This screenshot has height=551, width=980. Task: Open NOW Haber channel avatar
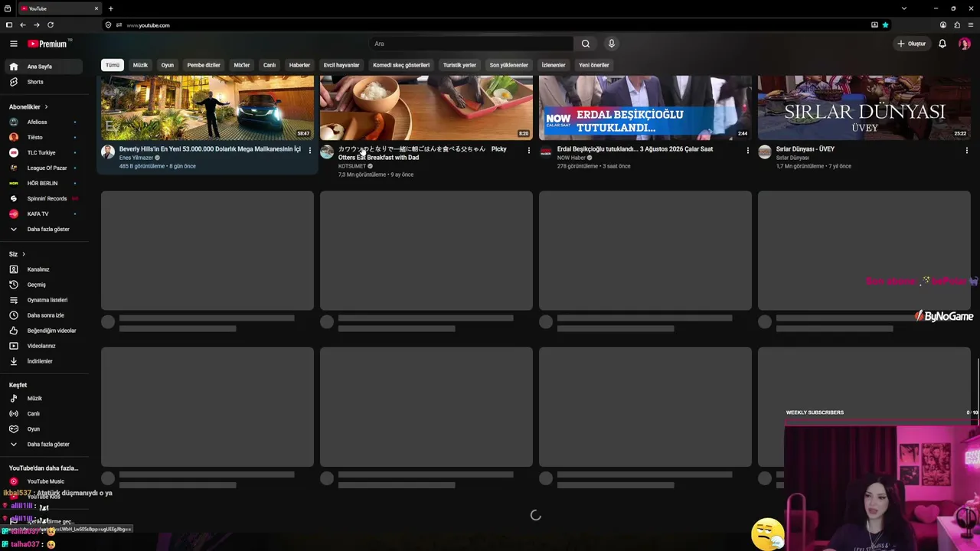[x=546, y=152]
